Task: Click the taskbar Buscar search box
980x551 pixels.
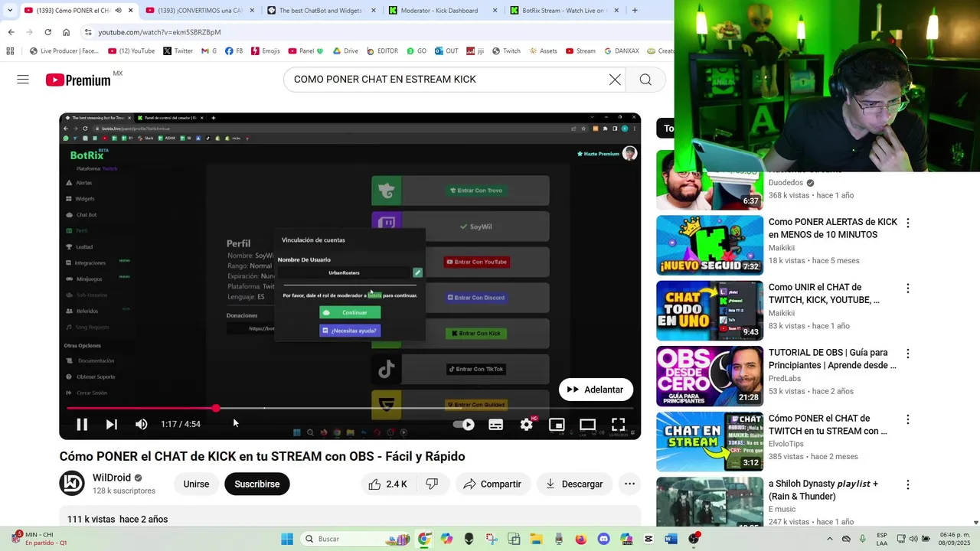Action: tap(356, 539)
